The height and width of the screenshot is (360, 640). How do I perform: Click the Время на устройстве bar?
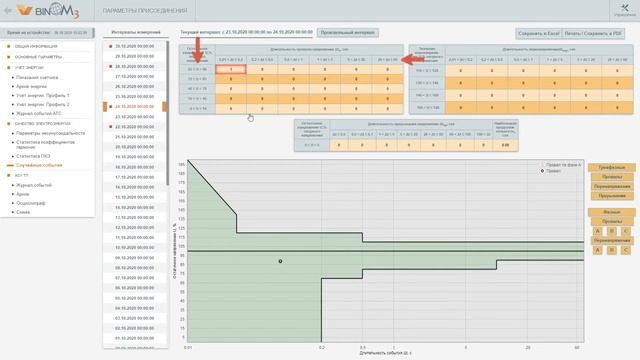(47, 33)
